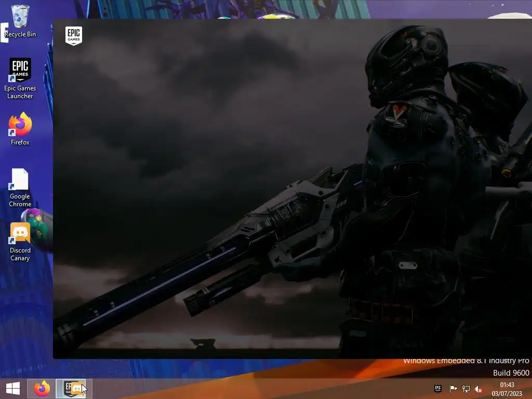The height and width of the screenshot is (399, 532).
Task: Open the Recycle Bin desktop icon
Action: point(20,21)
